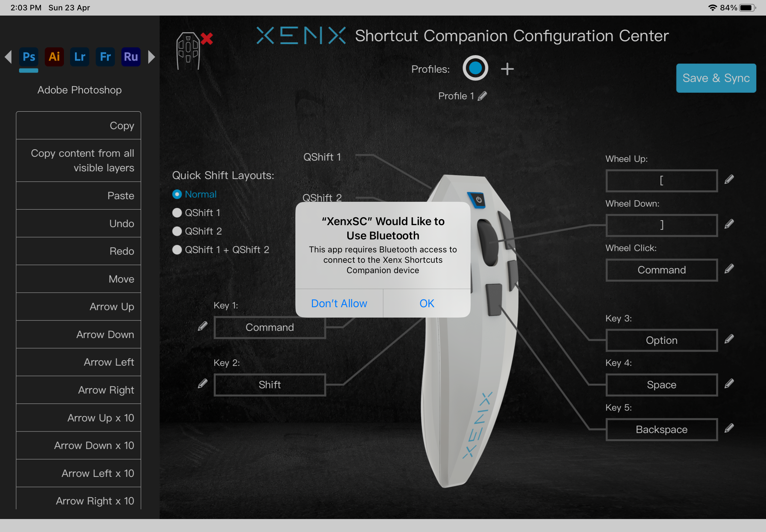Edit the Key 3 assignment pencil
Viewport: 766px width, 532px height.
coord(729,339)
